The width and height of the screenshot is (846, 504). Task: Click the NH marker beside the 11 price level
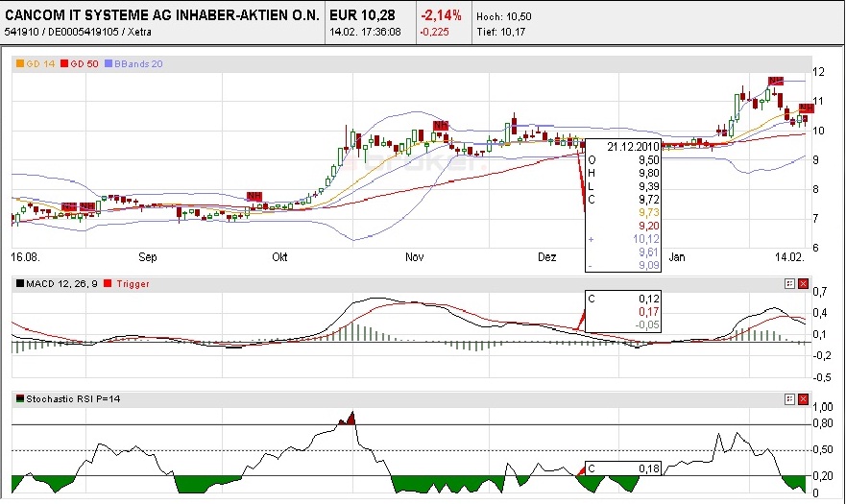806,108
